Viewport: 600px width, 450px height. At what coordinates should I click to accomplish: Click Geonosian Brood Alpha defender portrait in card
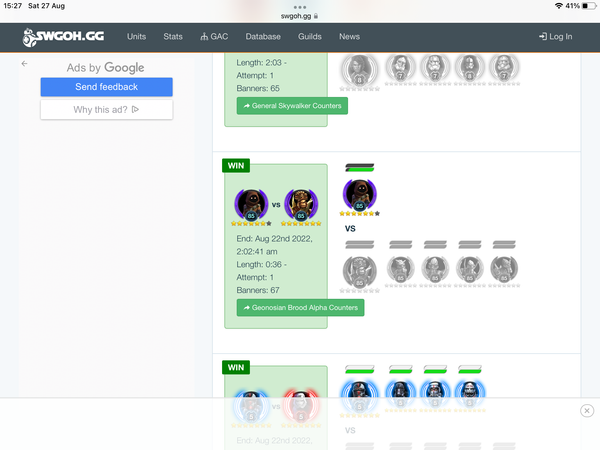[x=301, y=204]
